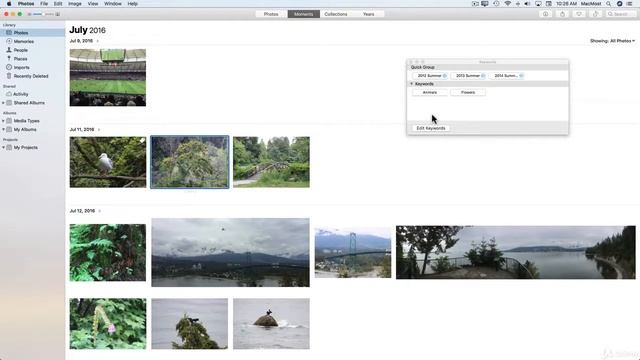Image resolution: width=640 pixels, height=360 pixels.
Task: Click the Info button in toolbar
Action: click(546, 14)
